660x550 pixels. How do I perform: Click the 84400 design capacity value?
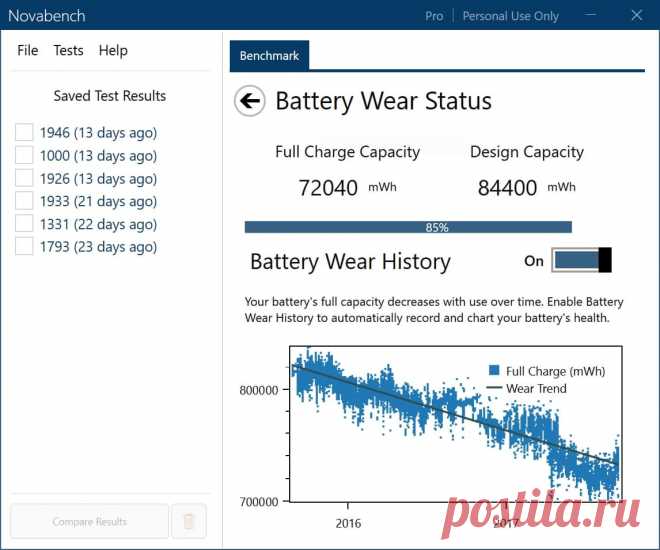pyautogui.click(x=507, y=188)
